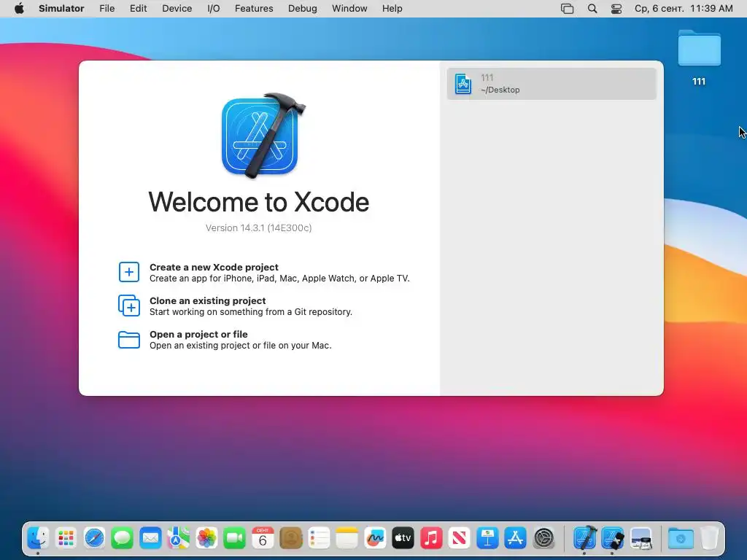
Task: Open the I/O menu
Action: pyautogui.click(x=214, y=9)
